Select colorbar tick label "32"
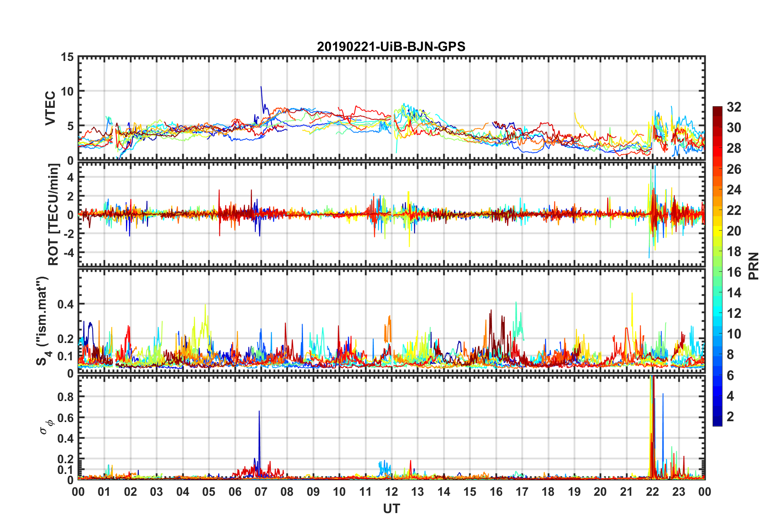Viewport: 783px width, 532px height. coord(734,107)
